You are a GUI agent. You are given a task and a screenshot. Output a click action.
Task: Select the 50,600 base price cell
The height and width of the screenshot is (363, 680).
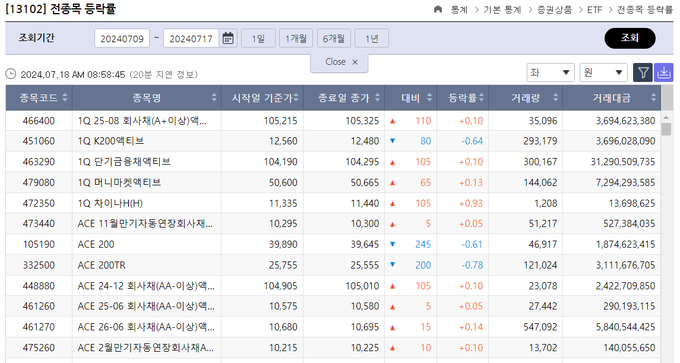click(x=262, y=183)
